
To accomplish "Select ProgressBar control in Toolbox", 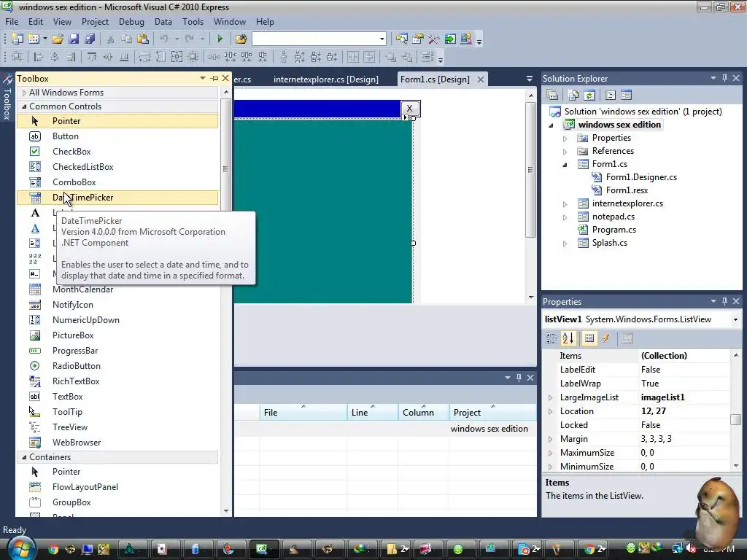I will (x=117, y=351).
